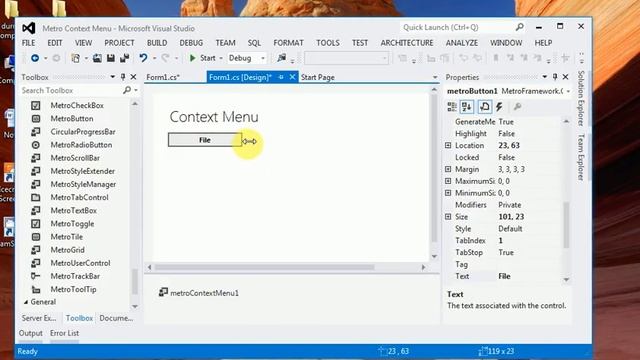Expand the Location property

pos(448,145)
